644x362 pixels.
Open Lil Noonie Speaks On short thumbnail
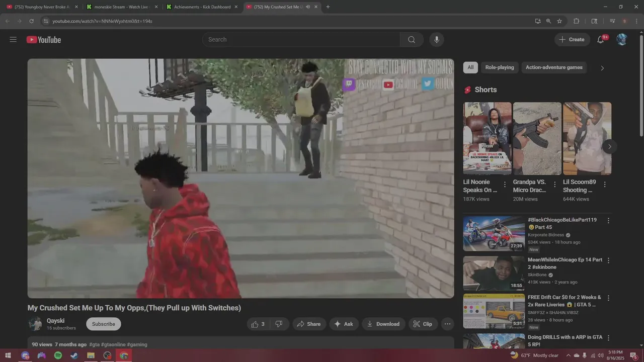pos(487,138)
